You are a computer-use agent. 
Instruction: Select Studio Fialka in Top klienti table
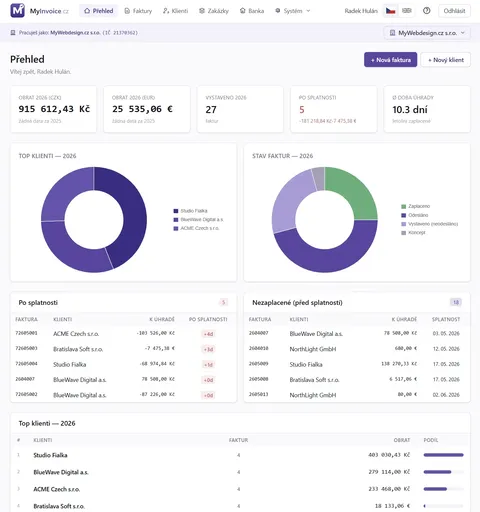click(50, 455)
